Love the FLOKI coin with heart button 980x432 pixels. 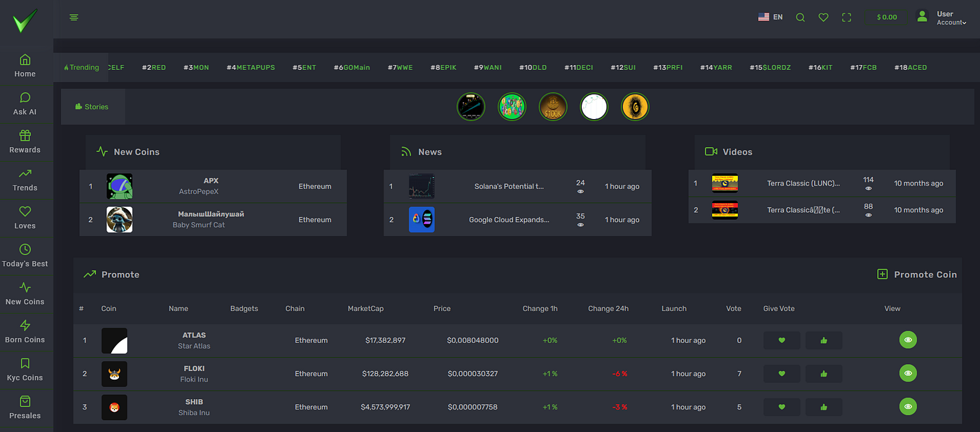pos(781,374)
